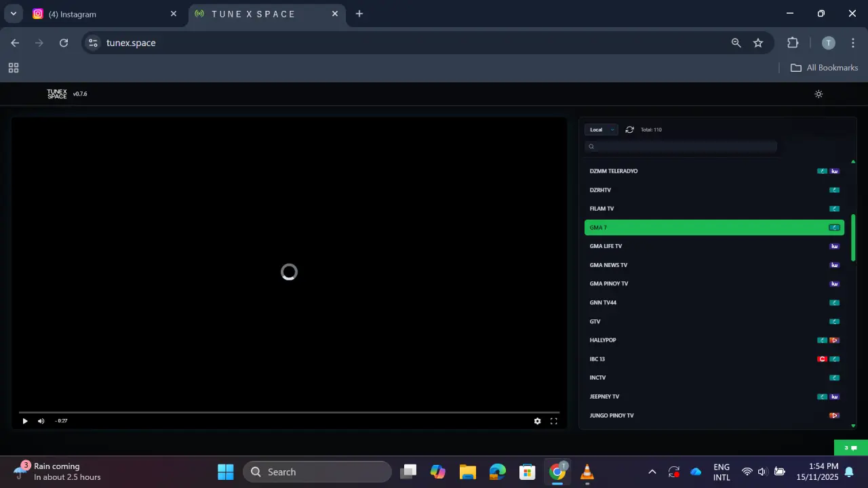
Task: Click purple source badge on JEEPNEY TV
Action: pos(835,396)
